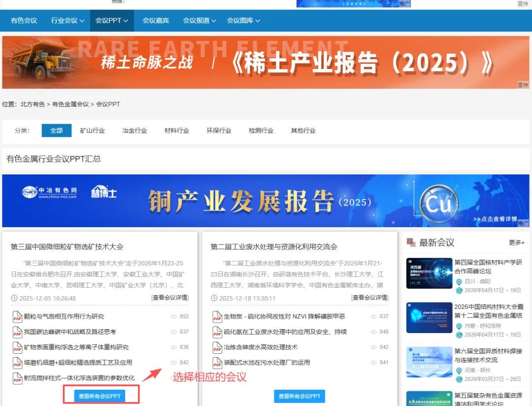
Task: Click date clock icon beside 2026年03月27日 ~ 29日
Action: (459, 379)
